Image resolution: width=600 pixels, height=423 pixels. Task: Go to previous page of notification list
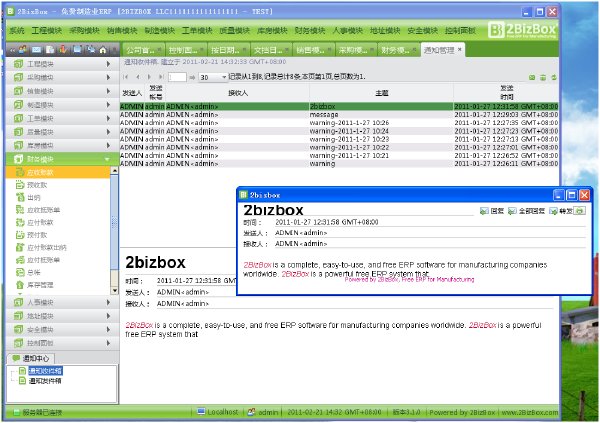click(x=138, y=77)
